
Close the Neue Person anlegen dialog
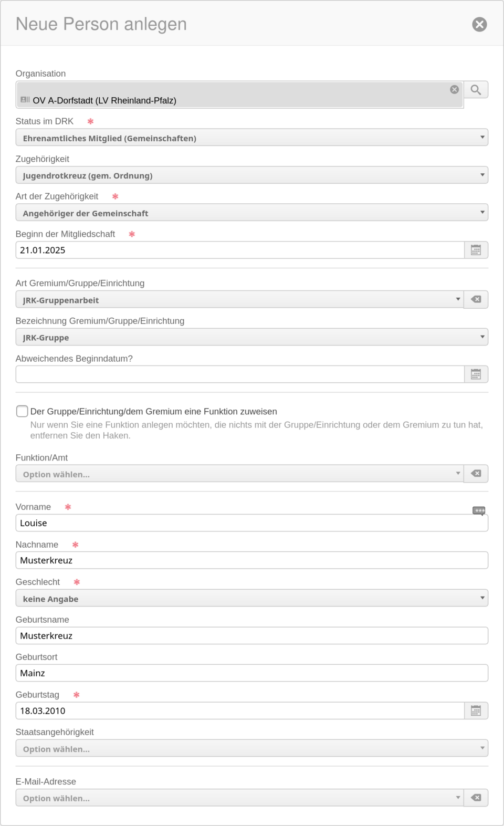coord(479,24)
